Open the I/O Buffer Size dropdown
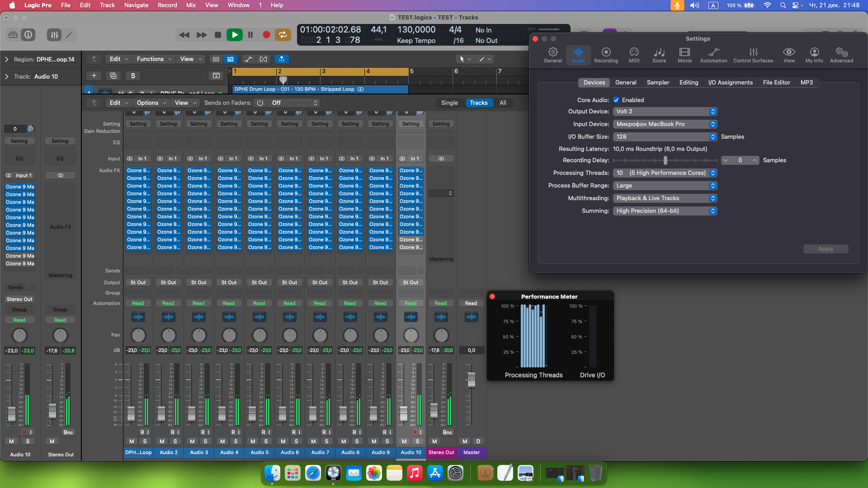This screenshot has height=488, width=868. click(665, 137)
